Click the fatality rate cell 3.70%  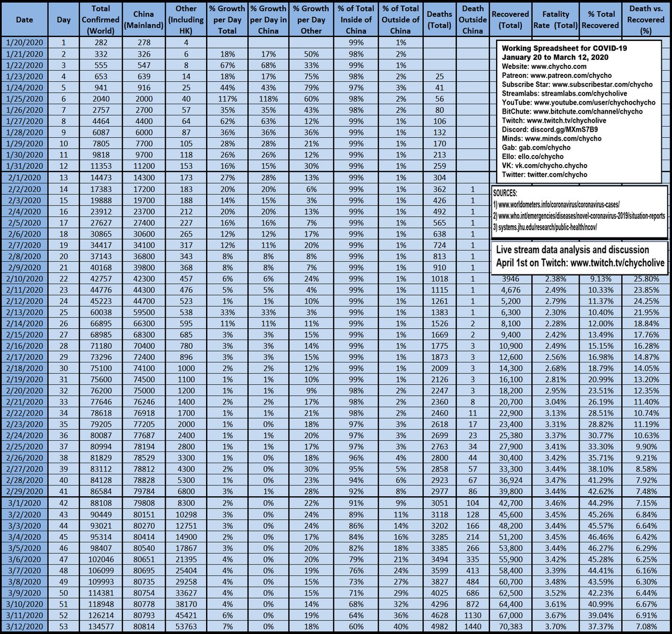tap(556, 626)
